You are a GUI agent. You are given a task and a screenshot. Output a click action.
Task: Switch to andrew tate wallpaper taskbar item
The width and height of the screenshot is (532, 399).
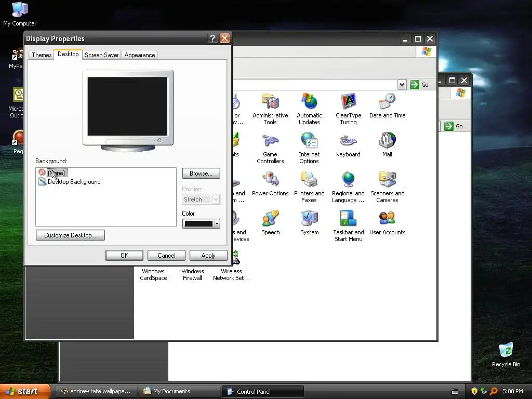(x=96, y=391)
